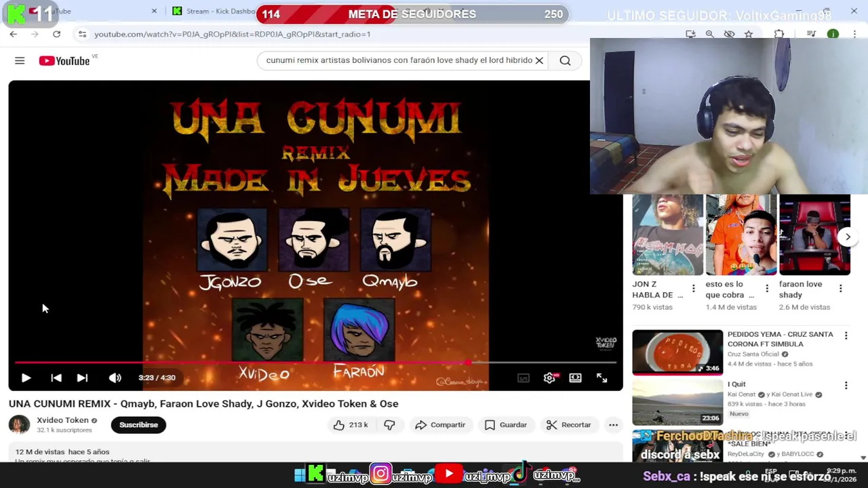Image resolution: width=868 pixels, height=488 pixels.
Task: Play the paused video
Action: 26,378
